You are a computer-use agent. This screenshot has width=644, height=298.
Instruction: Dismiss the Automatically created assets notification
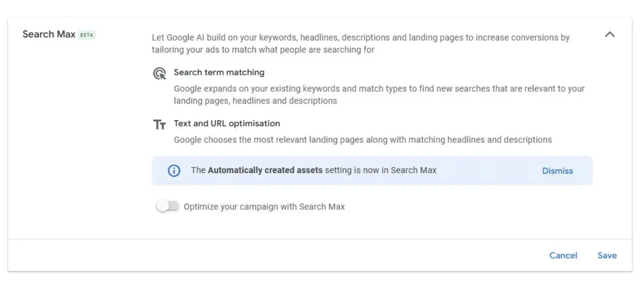click(x=557, y=171)
